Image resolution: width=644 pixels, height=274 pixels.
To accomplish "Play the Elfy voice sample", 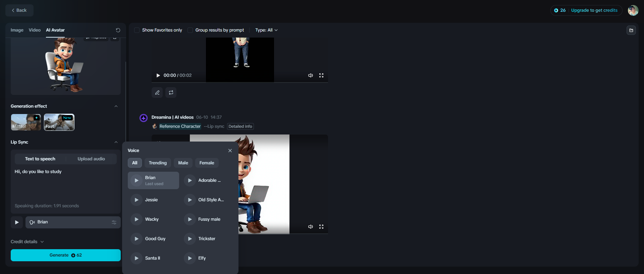I will click(x=190, y=258).
